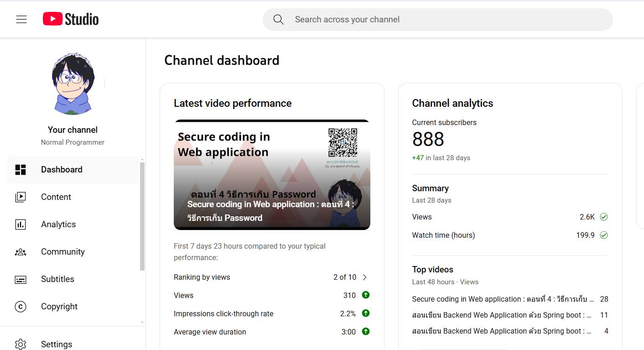Viewport: 644px width, 350px height.
Task: Open Copyright in the sidebar
Action: tap(73, 307)
